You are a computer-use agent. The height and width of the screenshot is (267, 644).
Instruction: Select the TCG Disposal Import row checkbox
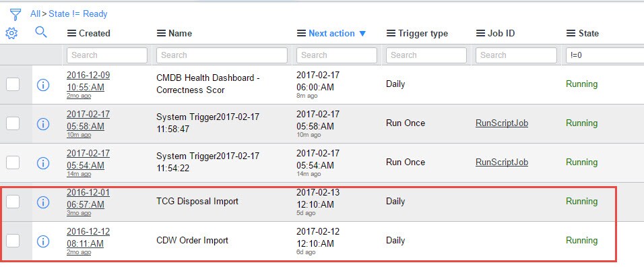tap(13, 202)
